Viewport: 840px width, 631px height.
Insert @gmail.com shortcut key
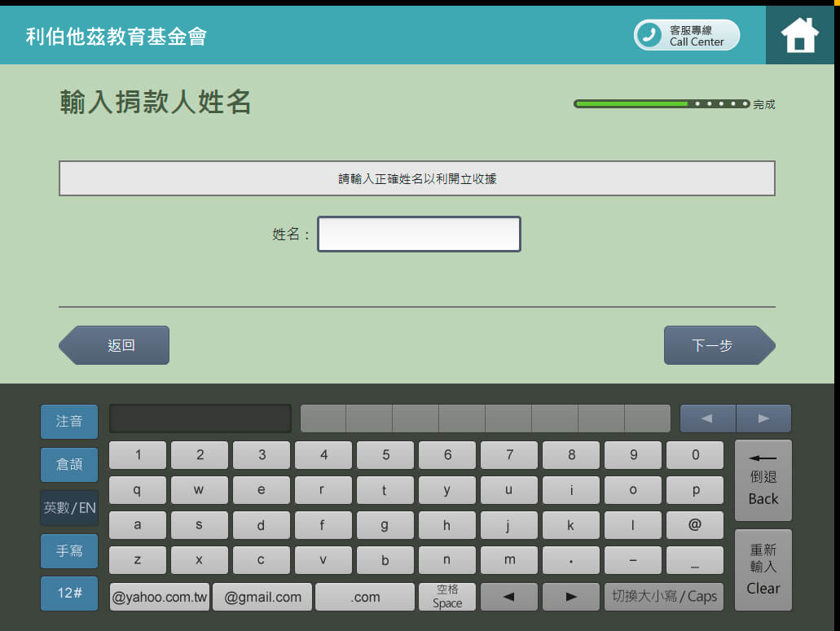point(262,597)
